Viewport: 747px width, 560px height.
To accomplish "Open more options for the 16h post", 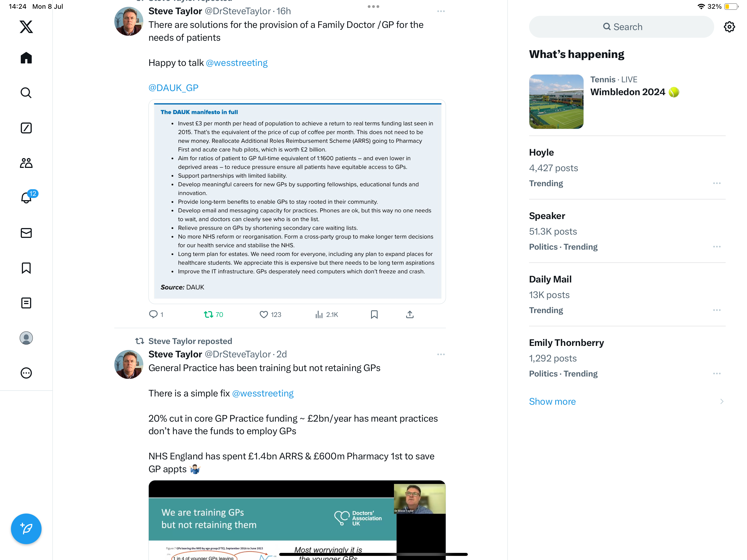I will (x=441, y=11).
